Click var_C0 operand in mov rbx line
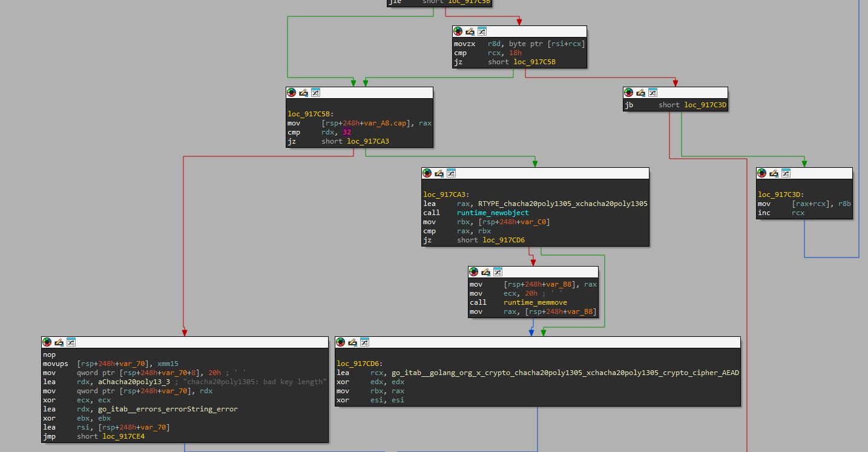Viewport: 868px width, 452px height. pos(536,222)
